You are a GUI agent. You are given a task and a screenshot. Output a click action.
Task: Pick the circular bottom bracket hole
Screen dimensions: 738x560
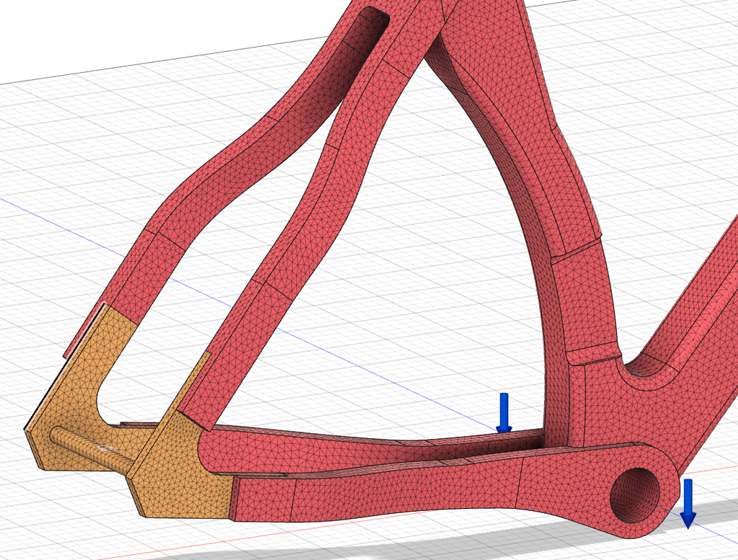point(635,494)
